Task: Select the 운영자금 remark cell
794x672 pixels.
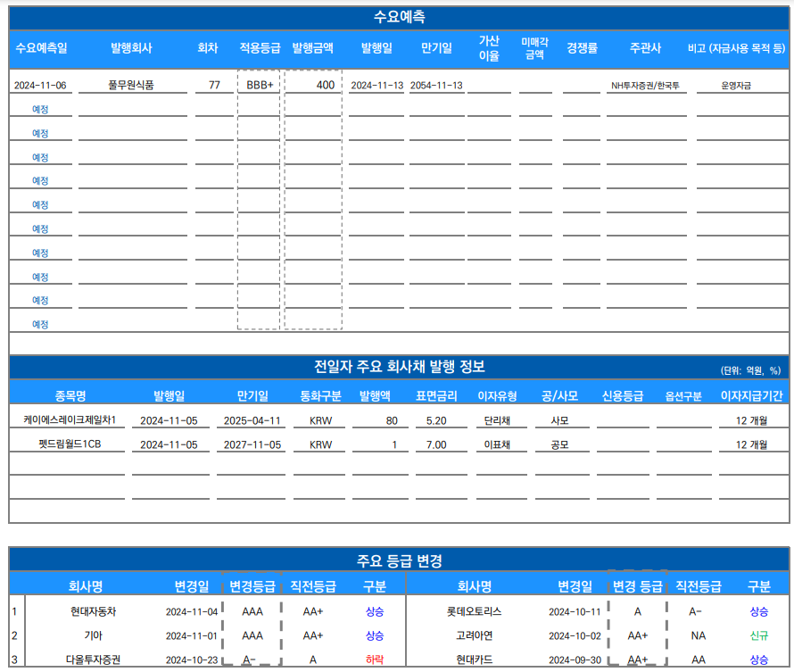Action: tap(736, 86)
